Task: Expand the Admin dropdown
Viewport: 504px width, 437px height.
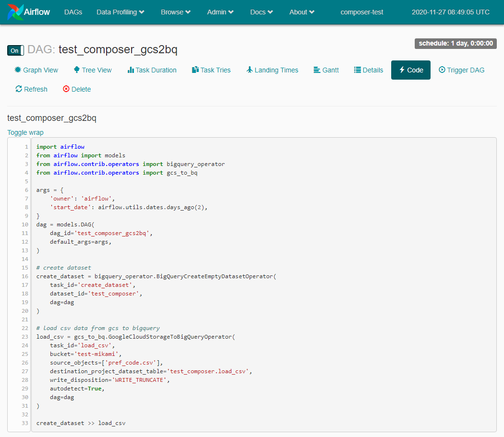Action: tap(220, 12)
